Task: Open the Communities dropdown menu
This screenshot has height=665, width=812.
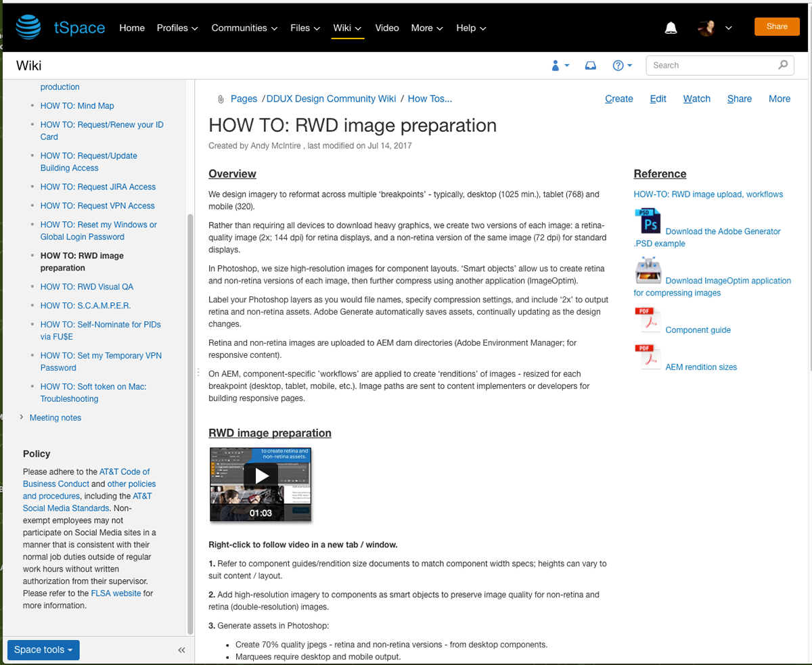Action: (x=244, y=28)
